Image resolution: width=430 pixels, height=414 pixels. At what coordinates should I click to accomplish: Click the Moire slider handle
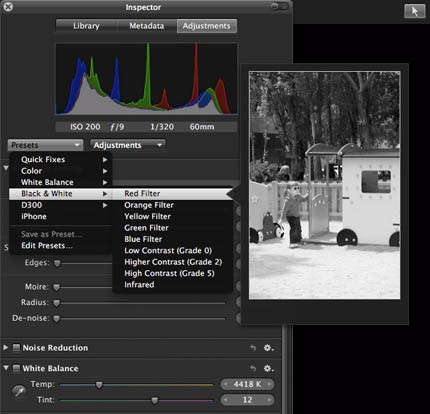coord(57,287)
